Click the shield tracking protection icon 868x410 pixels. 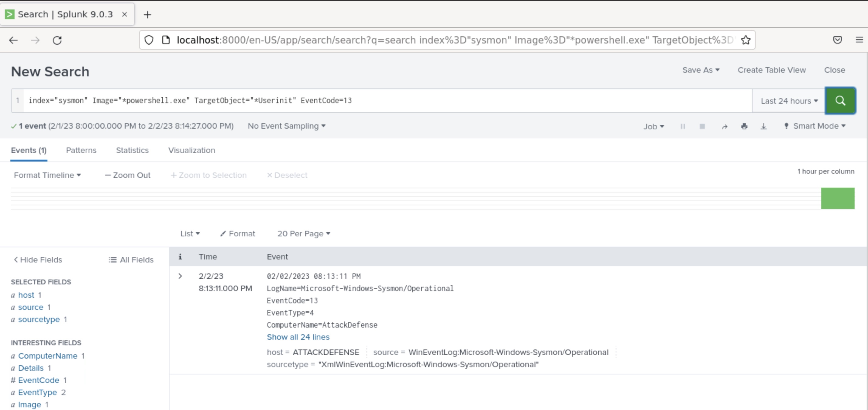[x=149, y=40]
